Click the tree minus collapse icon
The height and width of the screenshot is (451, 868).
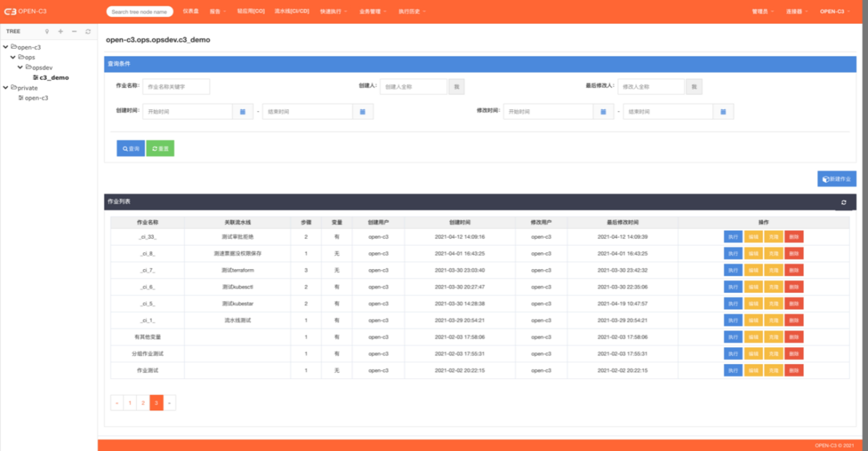click(74, 32)
